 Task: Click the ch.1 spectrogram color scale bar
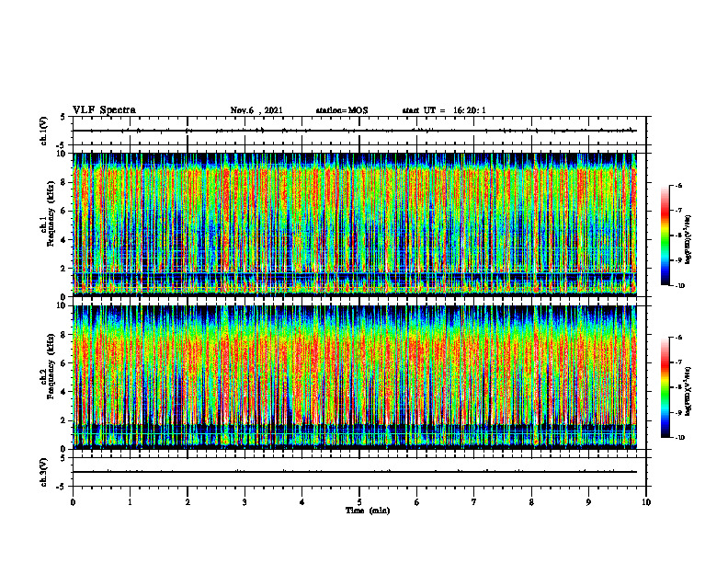coord(665,236)
